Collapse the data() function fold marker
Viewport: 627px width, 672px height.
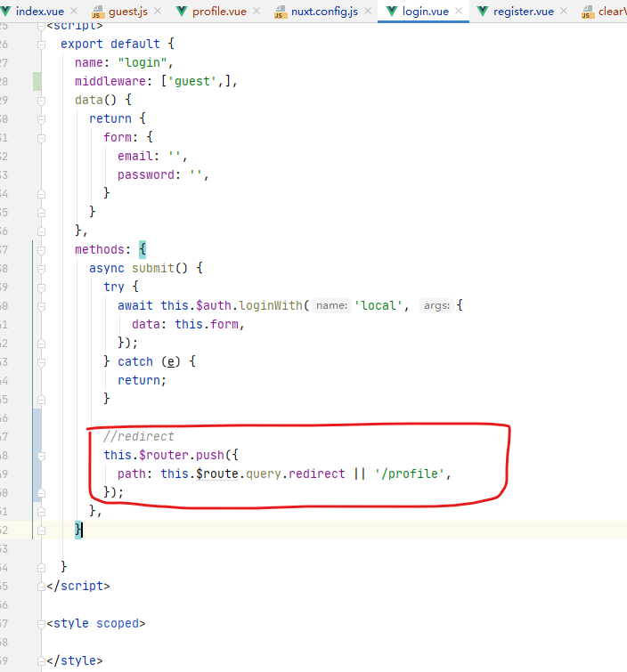pos(41,101)
